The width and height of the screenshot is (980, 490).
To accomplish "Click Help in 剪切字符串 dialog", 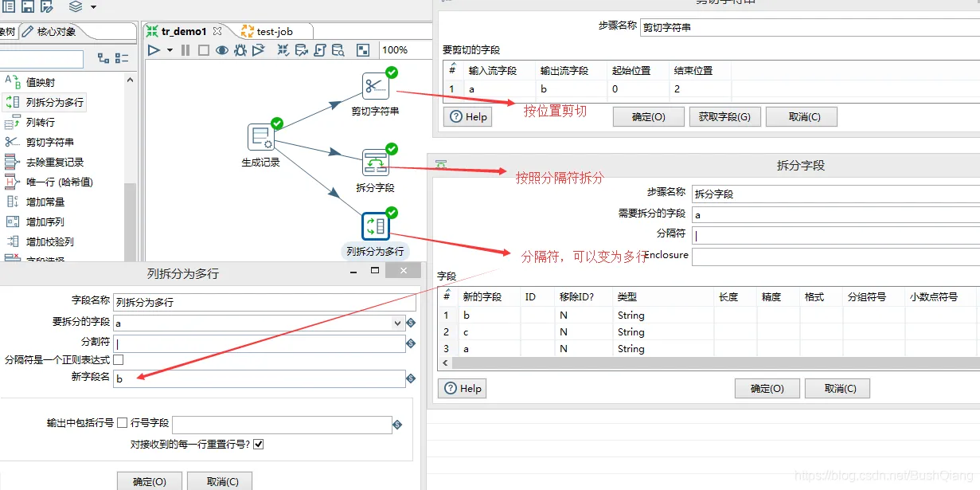I will (468, 116).
